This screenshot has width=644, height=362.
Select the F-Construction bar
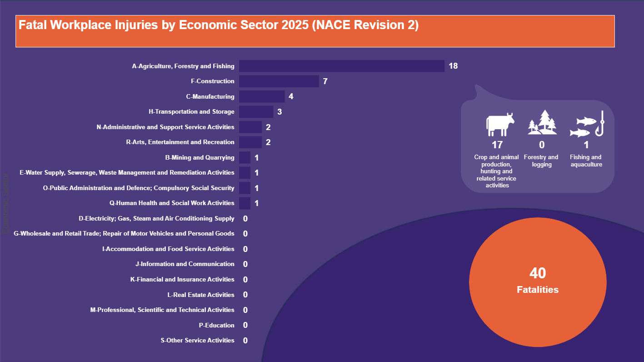pyautogui.click(x=280, y=81)
